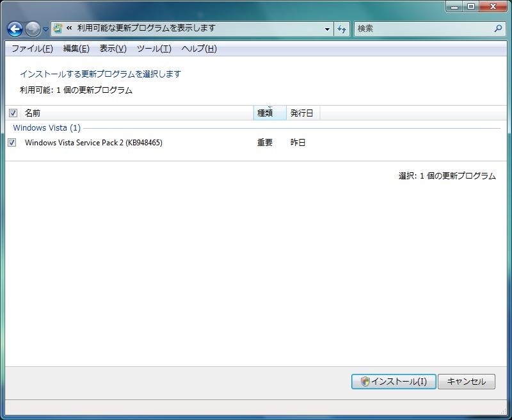Screen dimensions: 512x420
Task: Click the magnifier search icon
Action: tap(499, 28)
